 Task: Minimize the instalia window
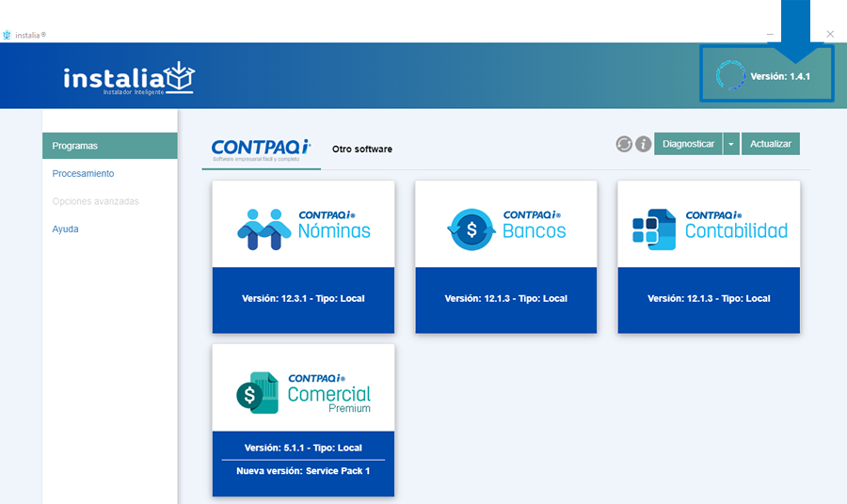[x=770, y=34]
